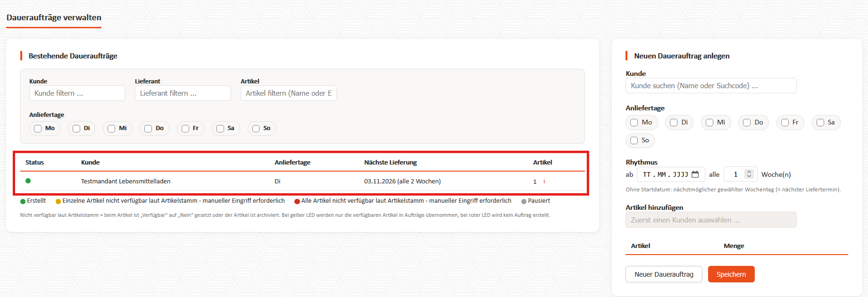Tick the So checkbox in the Bestehende Daueraufträge filter

256,129
